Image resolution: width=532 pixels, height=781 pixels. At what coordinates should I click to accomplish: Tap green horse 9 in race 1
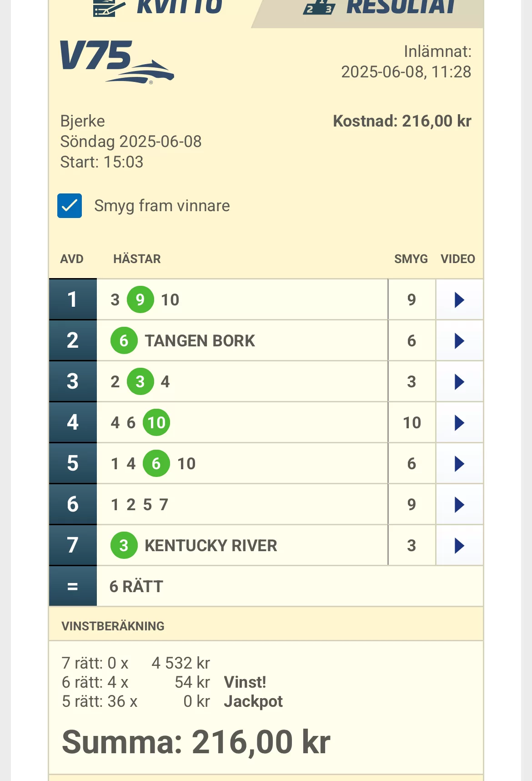tap(140, 300)
